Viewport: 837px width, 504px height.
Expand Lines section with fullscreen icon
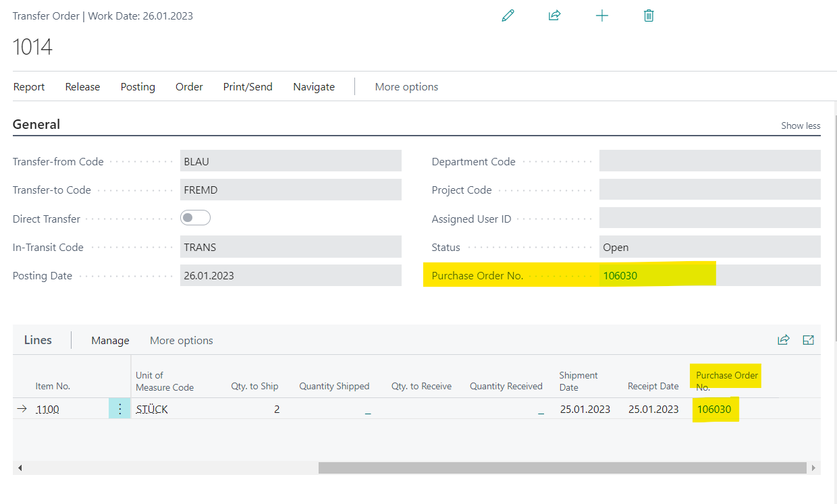[x=808, y=340]
